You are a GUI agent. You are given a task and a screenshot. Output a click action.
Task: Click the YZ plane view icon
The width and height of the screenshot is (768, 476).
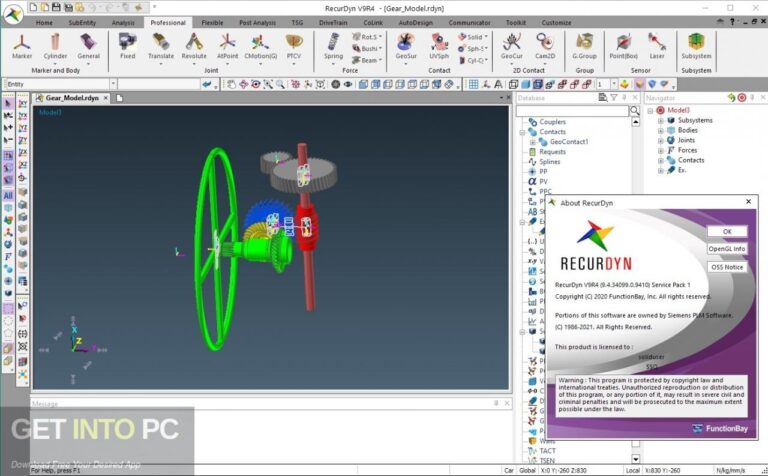point(23,128)
